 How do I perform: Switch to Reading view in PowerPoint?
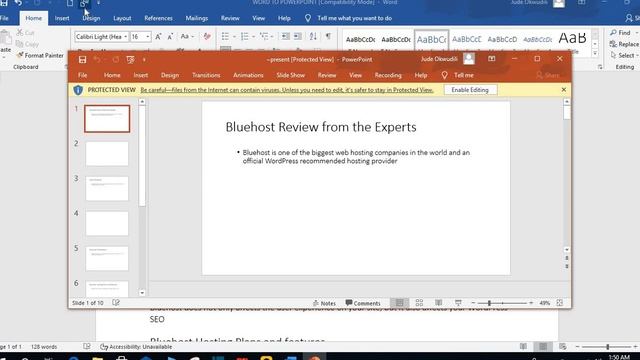438,303
